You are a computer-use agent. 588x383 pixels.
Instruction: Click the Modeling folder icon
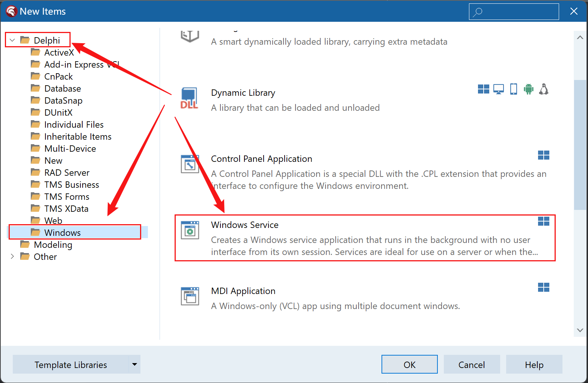(25, 244)
